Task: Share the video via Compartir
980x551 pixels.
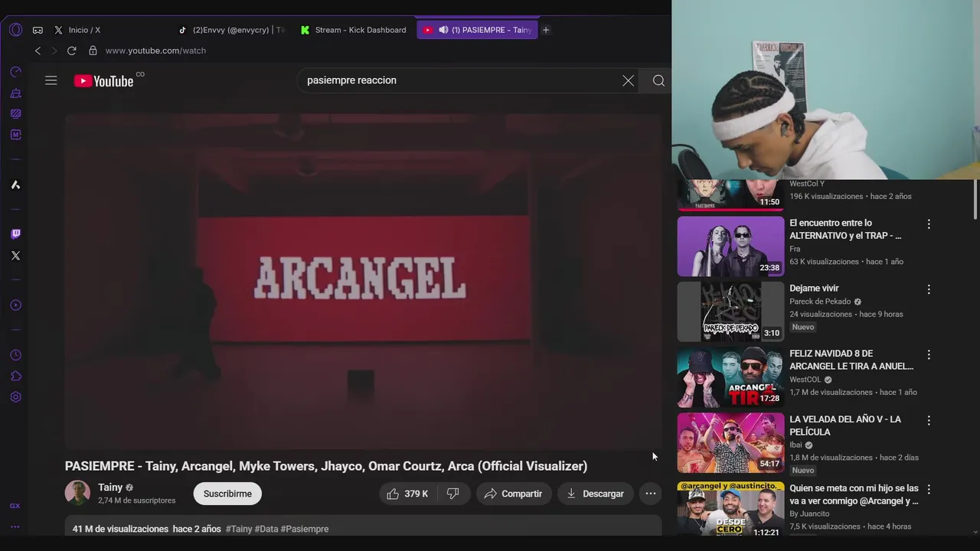Action: point(514,494)
